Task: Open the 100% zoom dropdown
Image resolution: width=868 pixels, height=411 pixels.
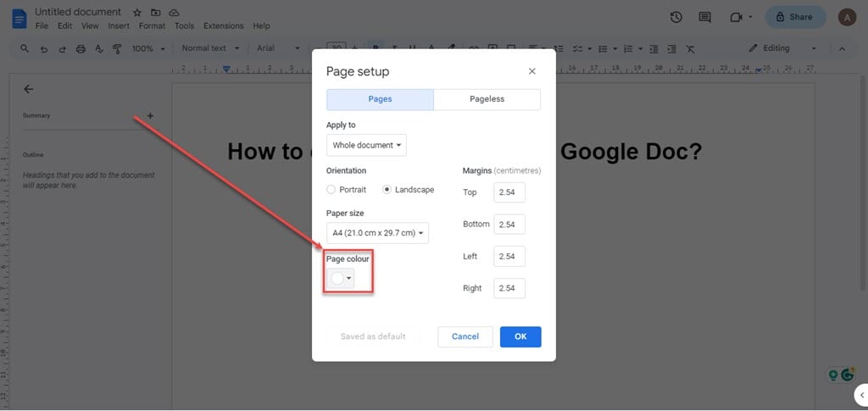Action: (x=149, y=48)
